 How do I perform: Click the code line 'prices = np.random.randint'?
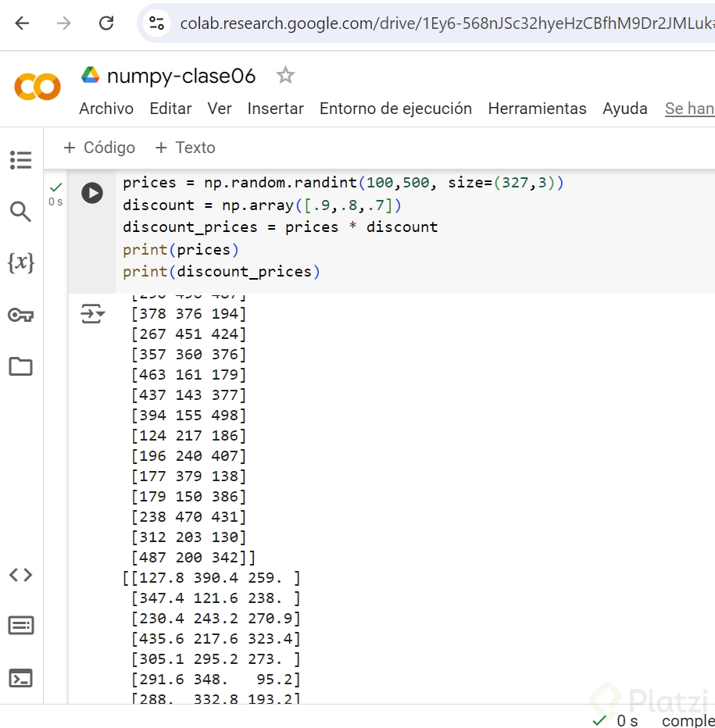[343, 183]
